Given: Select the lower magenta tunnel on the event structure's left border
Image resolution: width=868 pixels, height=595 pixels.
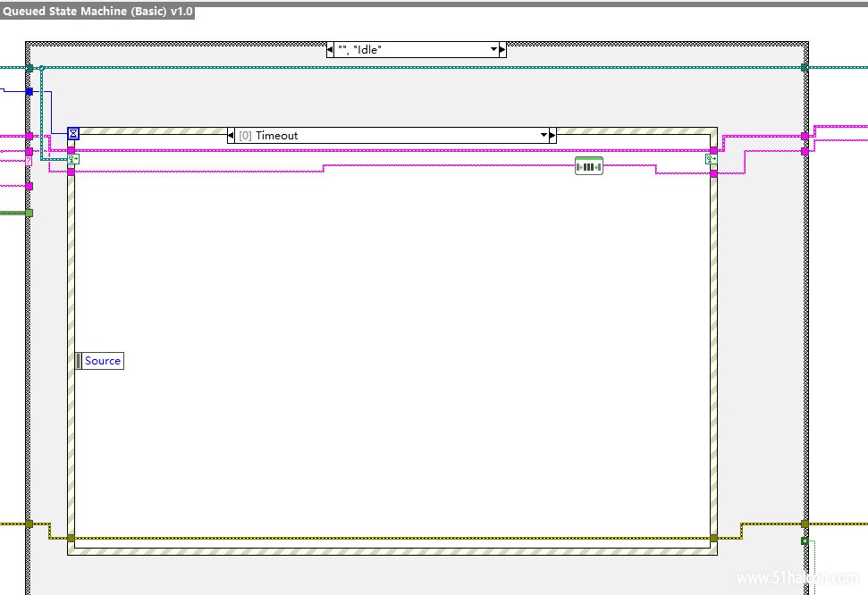Looking at the screenshot, I should [x=71, y=172].
